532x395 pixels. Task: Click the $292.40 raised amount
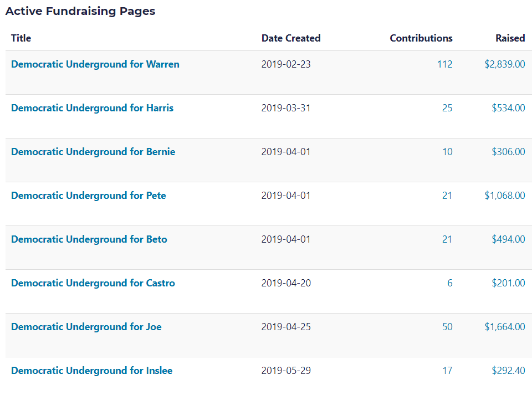508,371
